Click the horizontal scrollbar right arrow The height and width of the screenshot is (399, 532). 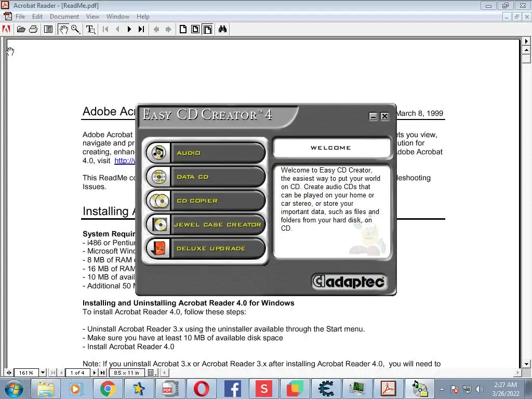pos(517,373)
